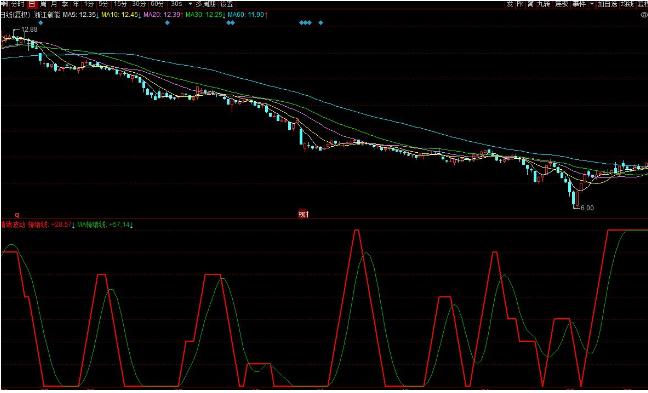Click the rightmost blue diamond event marker
648x393 pixels.
point(321,23)
